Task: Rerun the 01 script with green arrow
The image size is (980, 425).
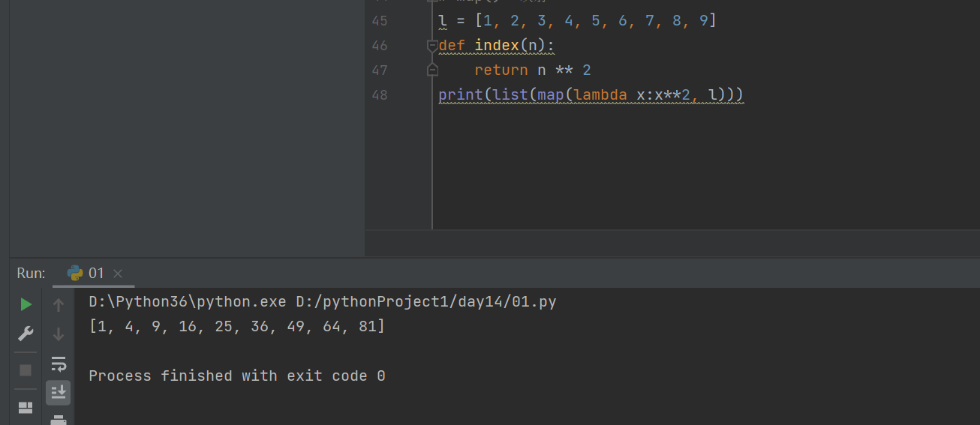Action: coord(26,304)
